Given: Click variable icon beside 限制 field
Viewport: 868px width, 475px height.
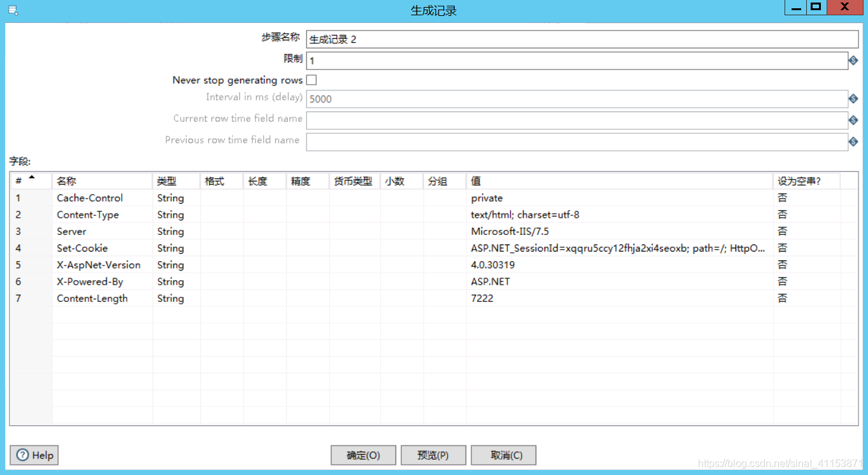Looking at the screenshot, I should pos(853,60).
